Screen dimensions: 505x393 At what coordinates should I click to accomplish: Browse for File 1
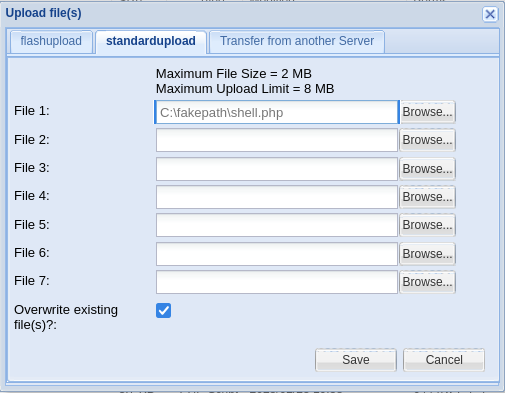tap(427, 112)
